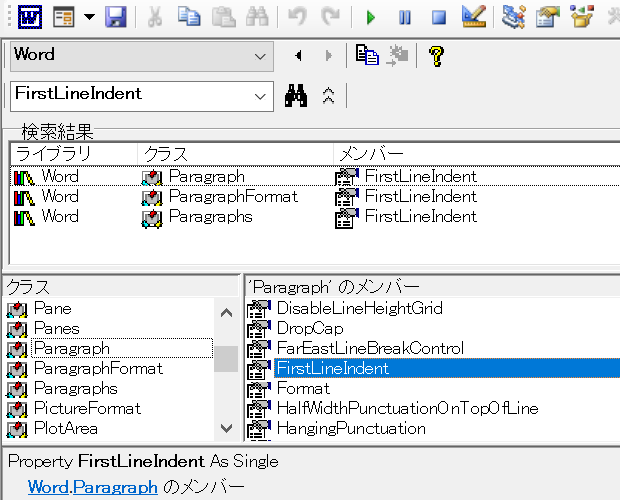Click the Toolbox icon in toolbar
Image resolution: width=620 pixels, height=500 pixels.
pyautogui.click(x=614, y=17)
